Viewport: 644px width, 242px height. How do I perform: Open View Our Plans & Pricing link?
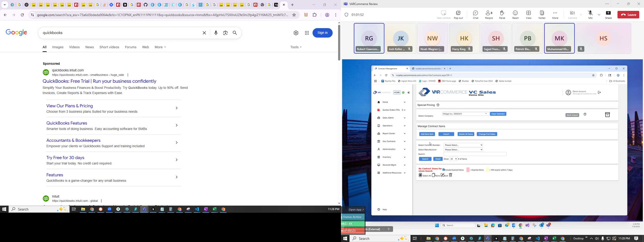[x=70, y=106]
